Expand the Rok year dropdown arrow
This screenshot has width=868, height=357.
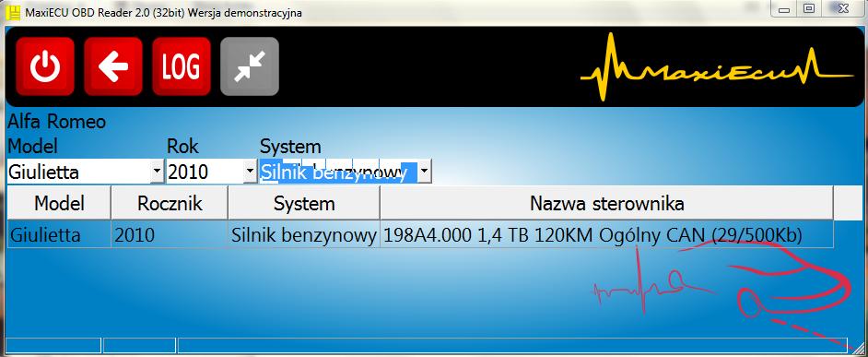[x=251, y=172]
